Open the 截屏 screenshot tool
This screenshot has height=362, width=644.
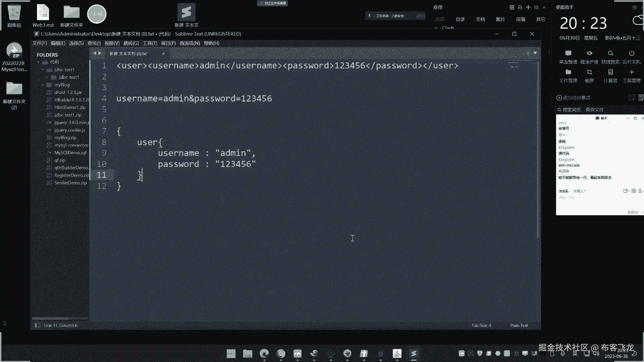point(589,72)
